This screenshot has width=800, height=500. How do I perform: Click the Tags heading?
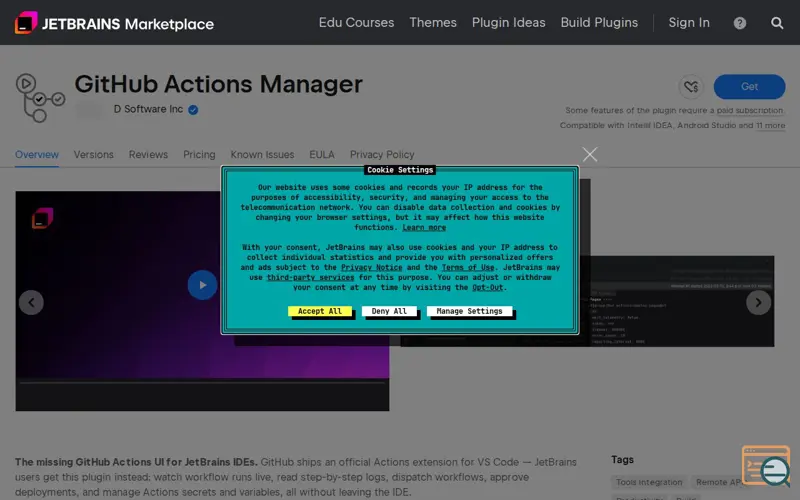[x=622, y=460]
